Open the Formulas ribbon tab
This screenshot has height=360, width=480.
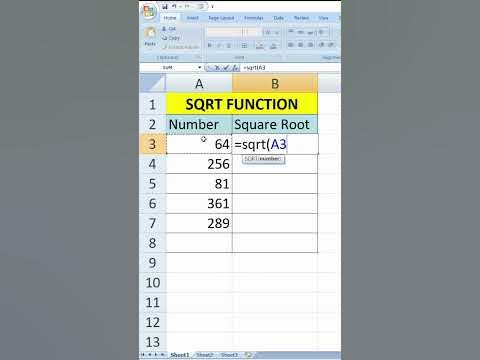click(x=254, y=18)
